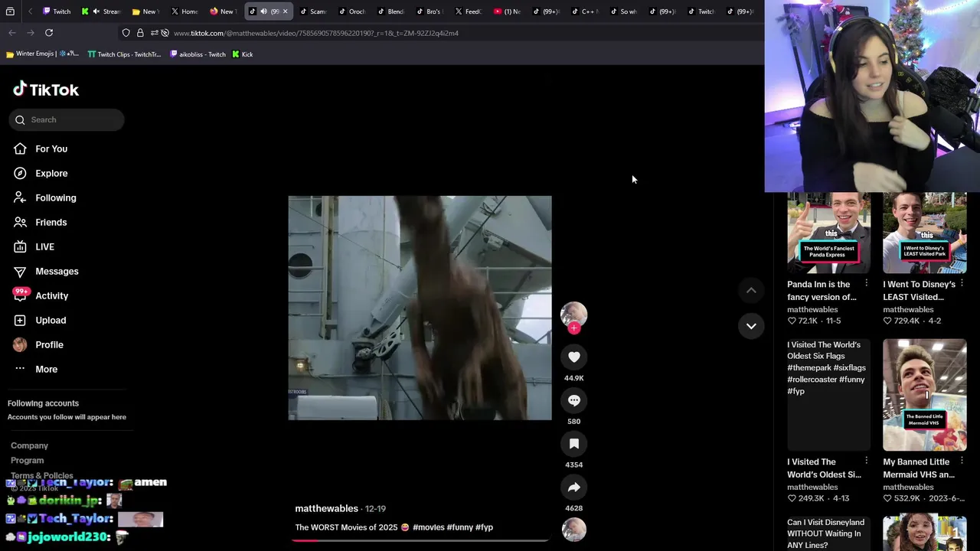Open My Banned Little Mermaid VHS thumbnail
980x551 pixels.
[925, 395]
